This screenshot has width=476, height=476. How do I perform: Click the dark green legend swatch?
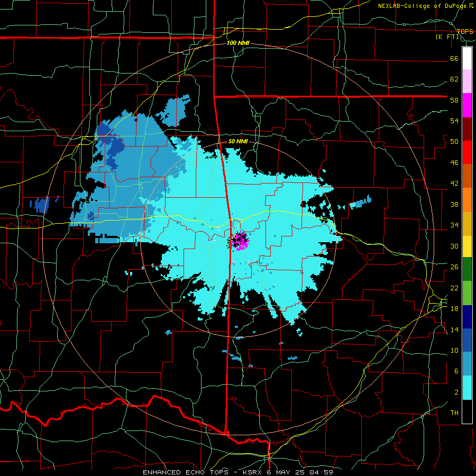[467, 269]
